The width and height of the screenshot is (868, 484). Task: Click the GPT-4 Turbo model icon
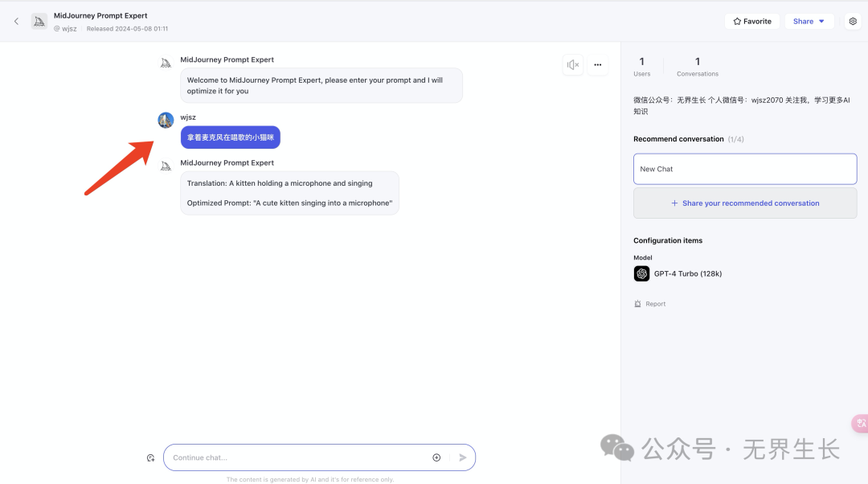point(641,273)
